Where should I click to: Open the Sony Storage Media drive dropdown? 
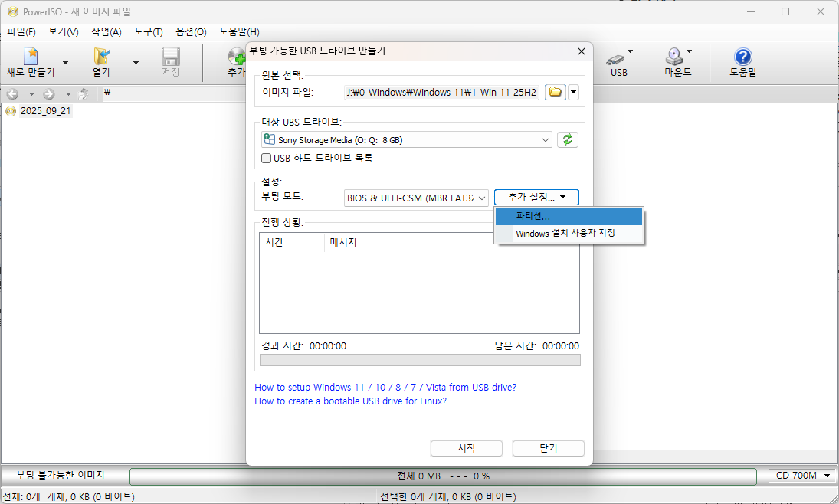pyautogui.click(x=407, y=139)
